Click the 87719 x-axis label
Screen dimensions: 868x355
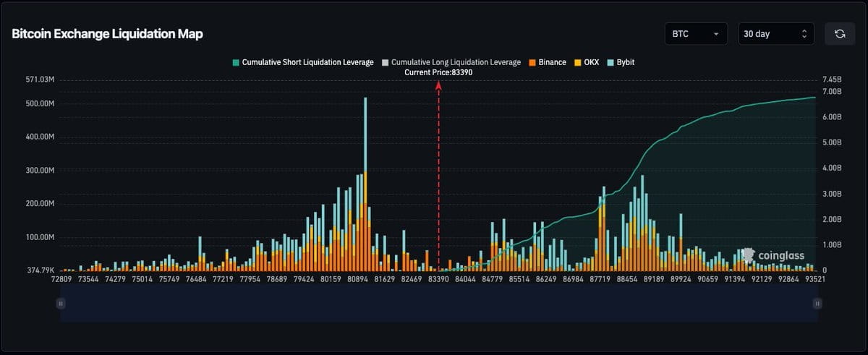[x=600, y=278]
